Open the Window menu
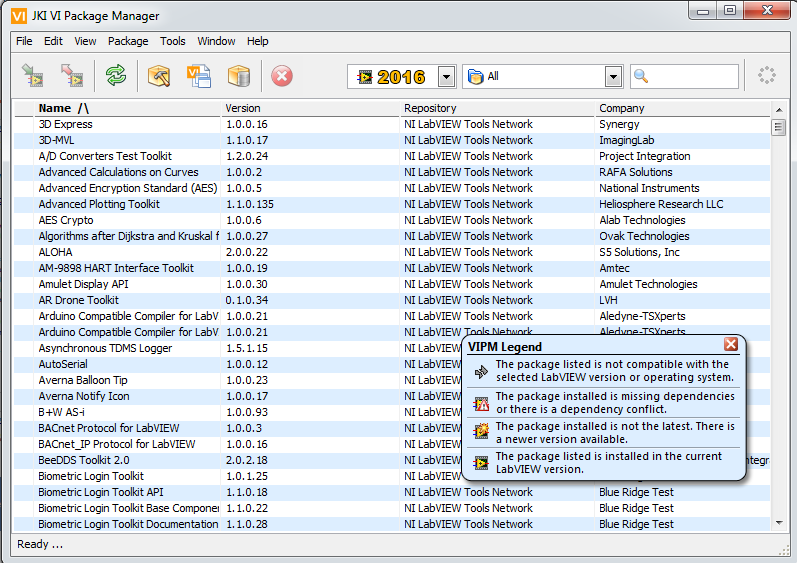This screenshot has width=797, height=563. coord(216,41)
